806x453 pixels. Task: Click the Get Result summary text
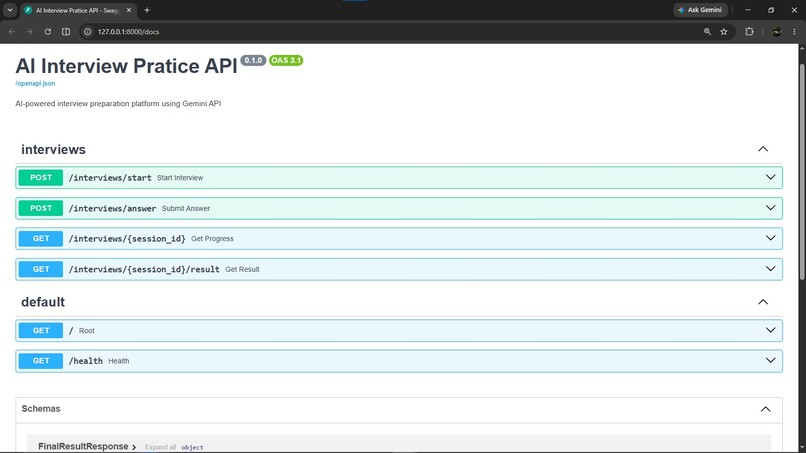pos(242,269)
